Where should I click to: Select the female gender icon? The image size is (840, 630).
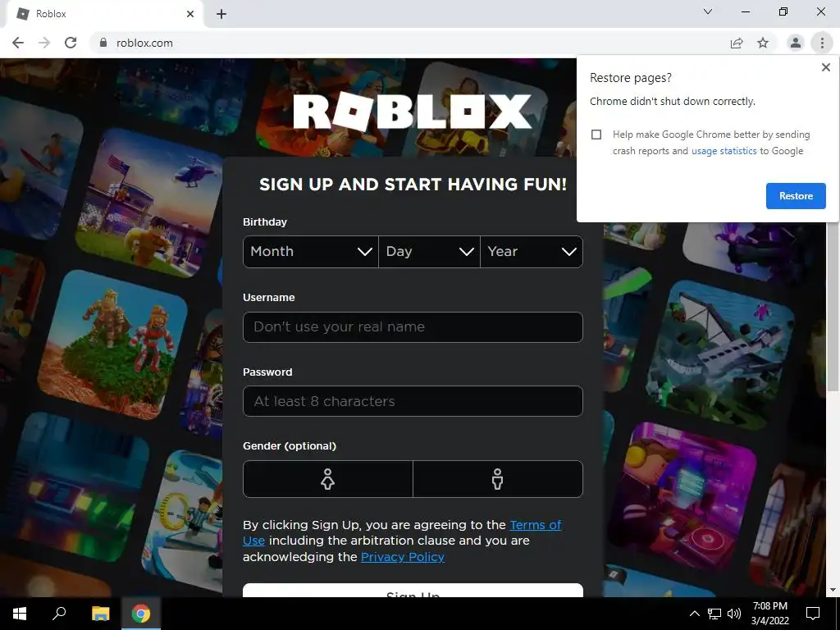click(x=328, y=479)
